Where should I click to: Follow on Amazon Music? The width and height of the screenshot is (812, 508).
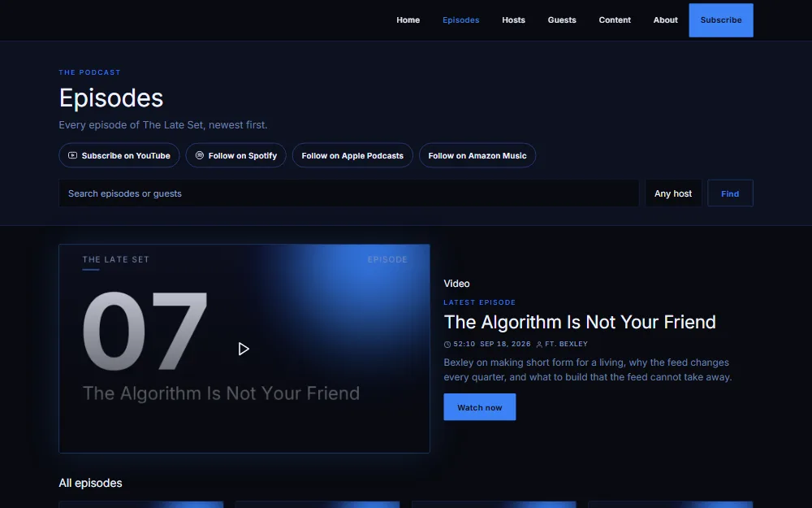(x=477, y=155)
